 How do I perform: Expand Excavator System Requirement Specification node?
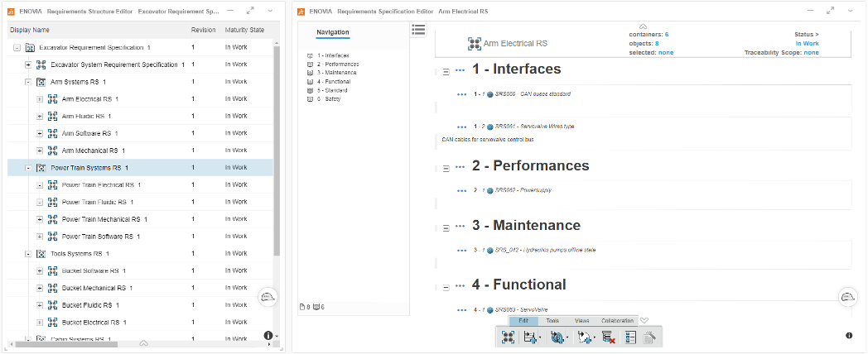pos(28,65)
